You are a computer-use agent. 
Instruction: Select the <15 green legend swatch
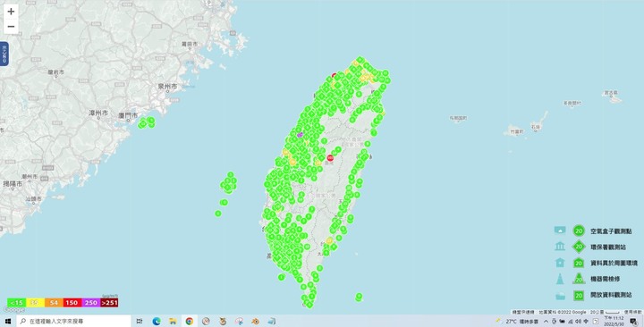click(17, 303)
